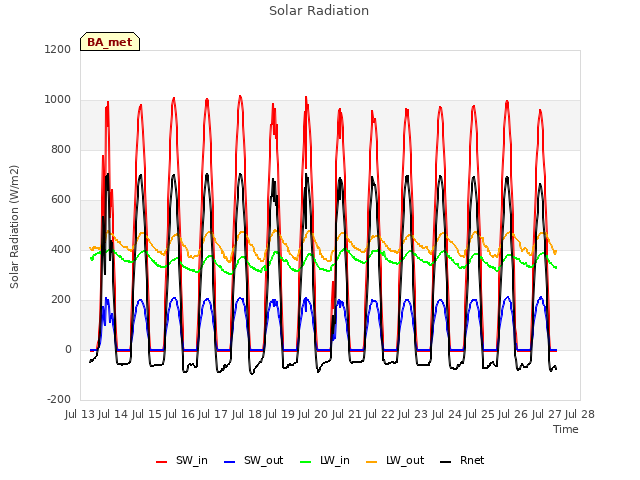Click the black Rnet legend swatch
This screenshot has width=640, height=480.
pos(446,462)
